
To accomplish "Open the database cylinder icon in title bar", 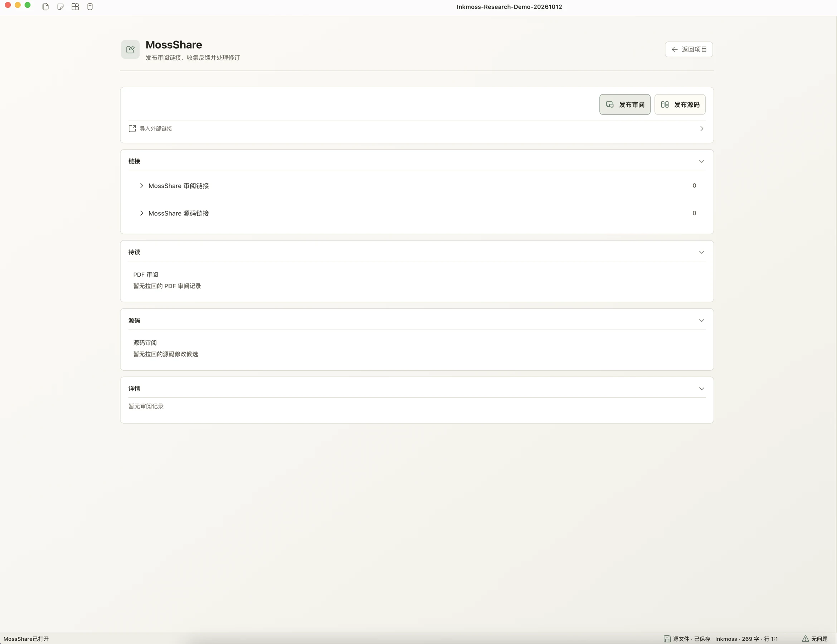I will [x=90, y=6].
